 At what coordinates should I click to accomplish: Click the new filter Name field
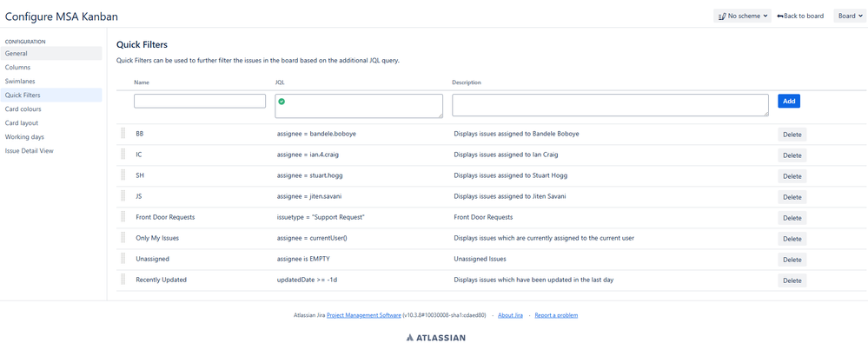[200, 102]
